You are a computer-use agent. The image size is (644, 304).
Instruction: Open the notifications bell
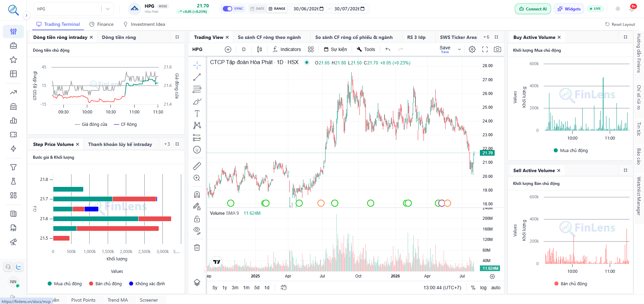(632, 9)
